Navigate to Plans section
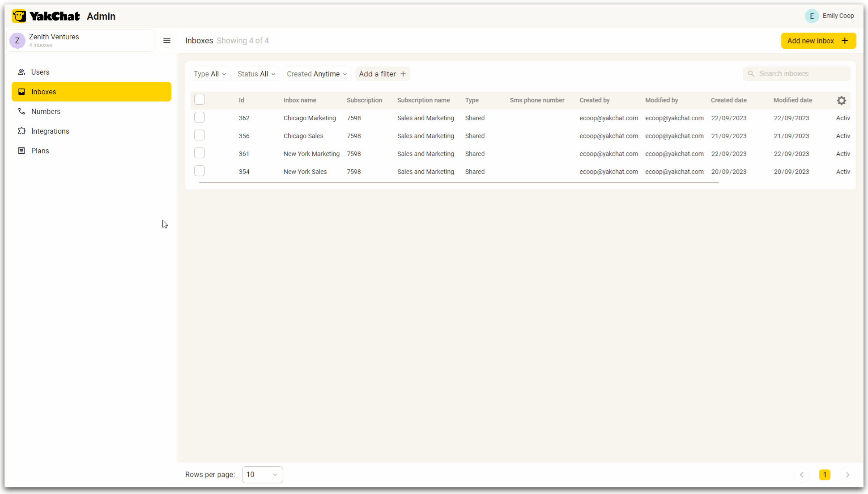Image resolution: width=868 pixels, height=494 pixels. 40,150
